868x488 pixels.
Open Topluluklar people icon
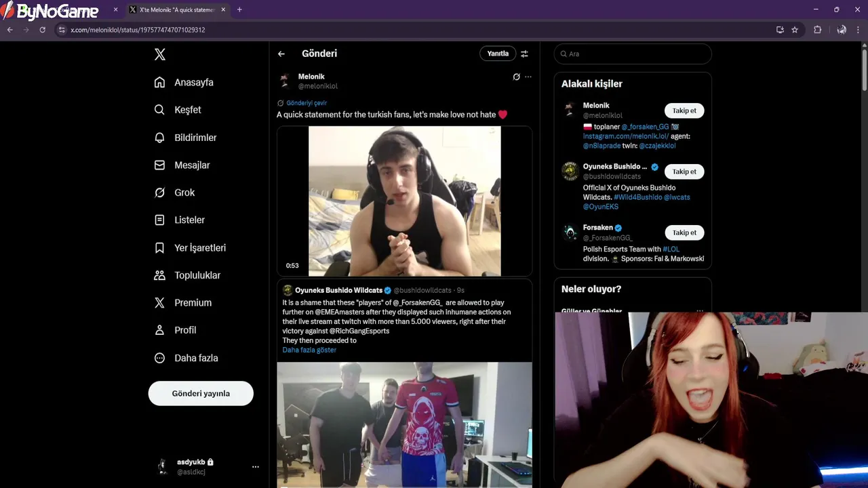pyautogui.click(x=159, y=275)
